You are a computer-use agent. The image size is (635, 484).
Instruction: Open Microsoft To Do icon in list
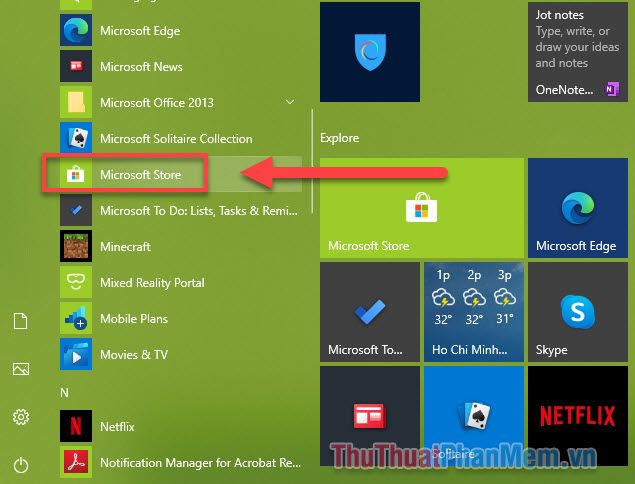76,210
